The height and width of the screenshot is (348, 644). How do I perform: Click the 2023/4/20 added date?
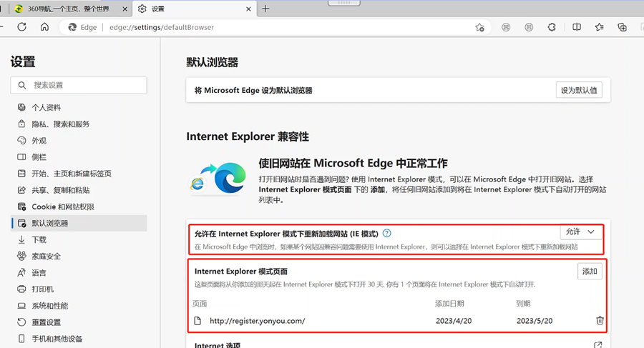tap(454, 321)
